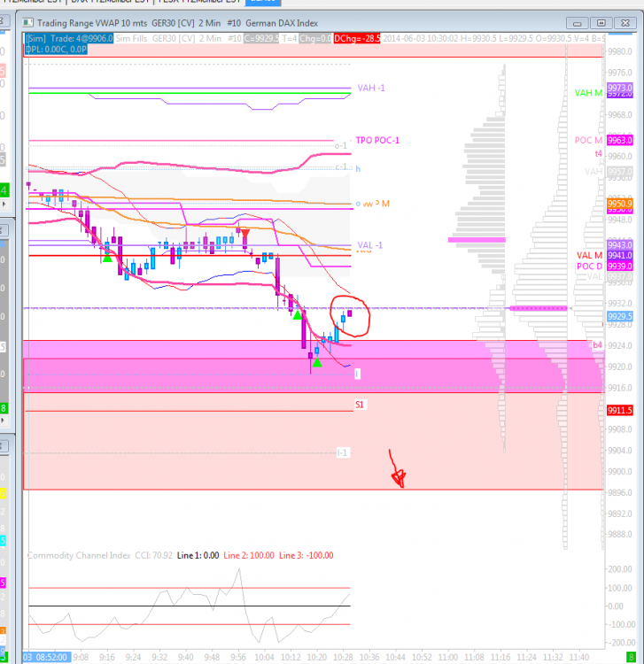This screenshot has height=664, width=644.
Task: Click the orange 9950.9 price axis label
Action: click(619, 204)
